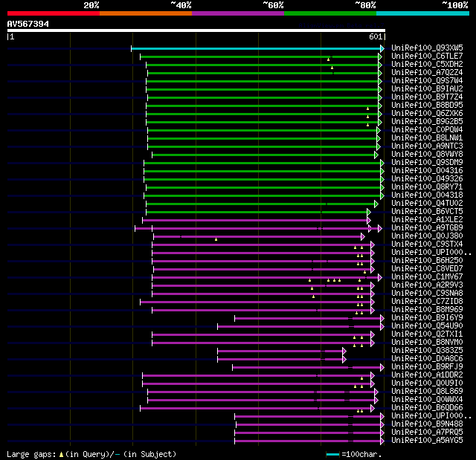476x460 pixels.
Task: Click UniRef100_A9TGB9 label
Action: 427,228
